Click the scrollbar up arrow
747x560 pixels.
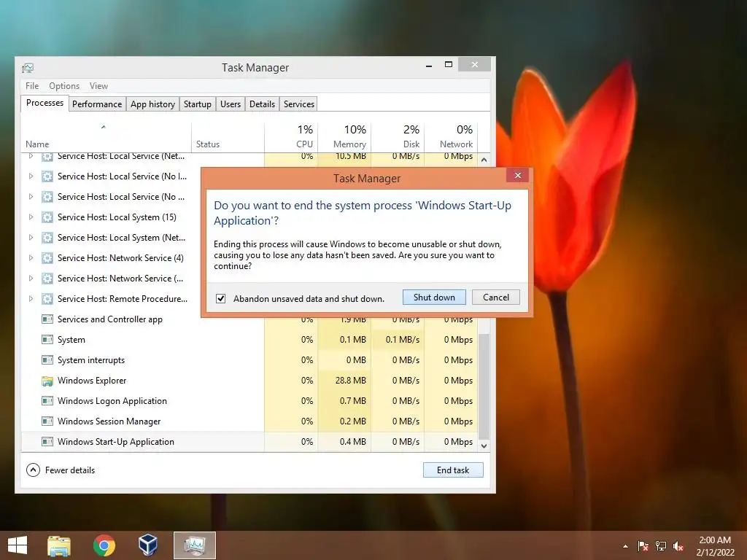[484, 160]
